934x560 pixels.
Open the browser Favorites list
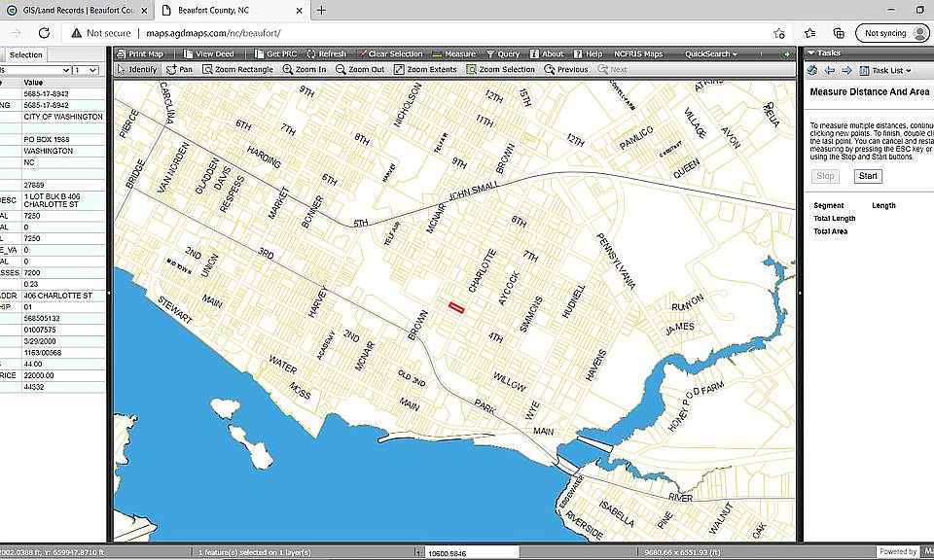[810, 33]
